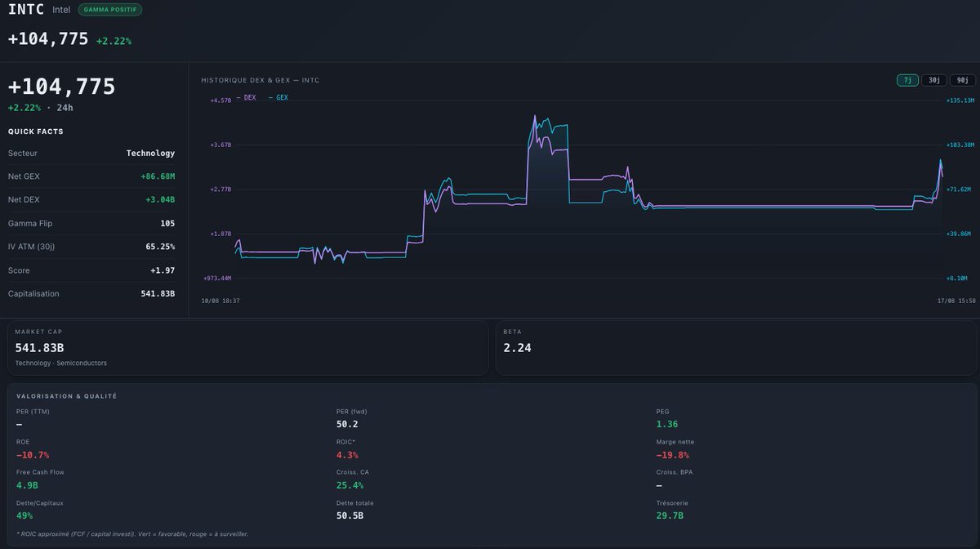The height and width of the screenshot is (549, 980).
Task: Click the Croiss. BPA label
Action: point(674,472)
